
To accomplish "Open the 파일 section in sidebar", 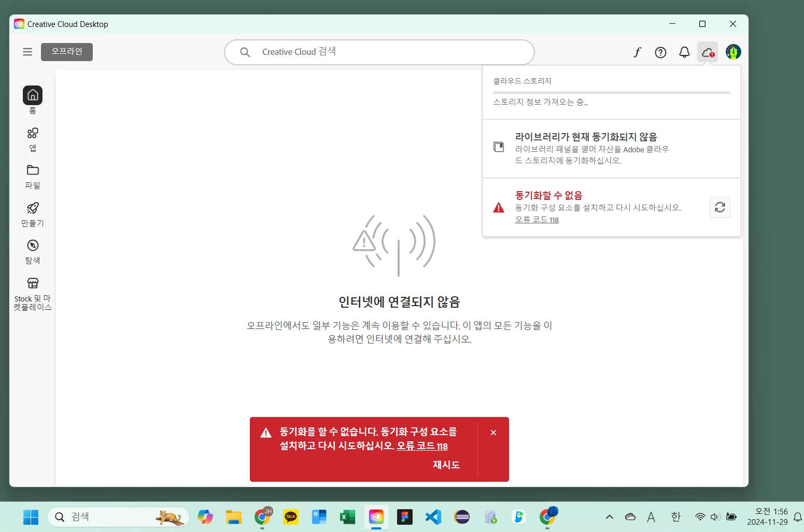I will click(33, 177).
